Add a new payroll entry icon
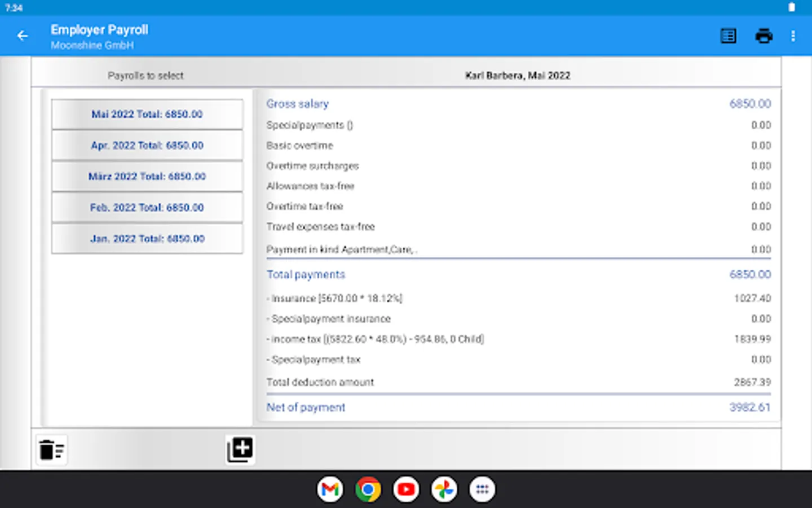The width and height of the screenshot is (812, 508). point(240,450)
